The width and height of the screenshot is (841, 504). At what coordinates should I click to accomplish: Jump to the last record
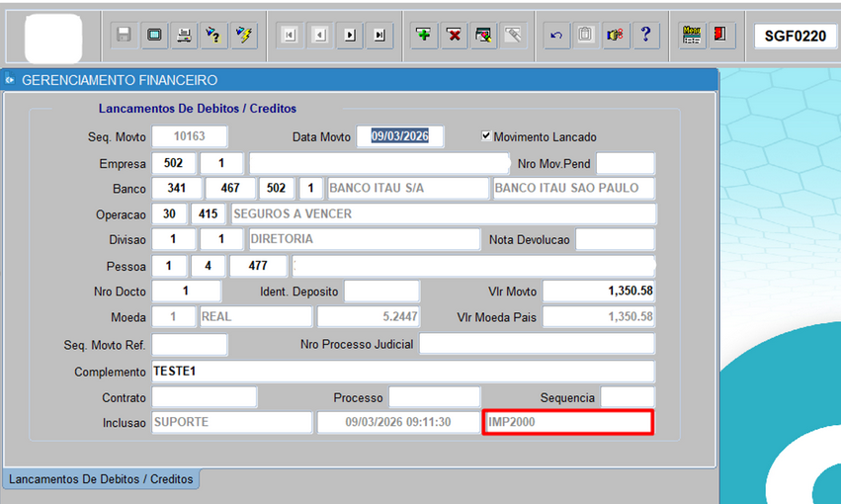coord(379,35)
